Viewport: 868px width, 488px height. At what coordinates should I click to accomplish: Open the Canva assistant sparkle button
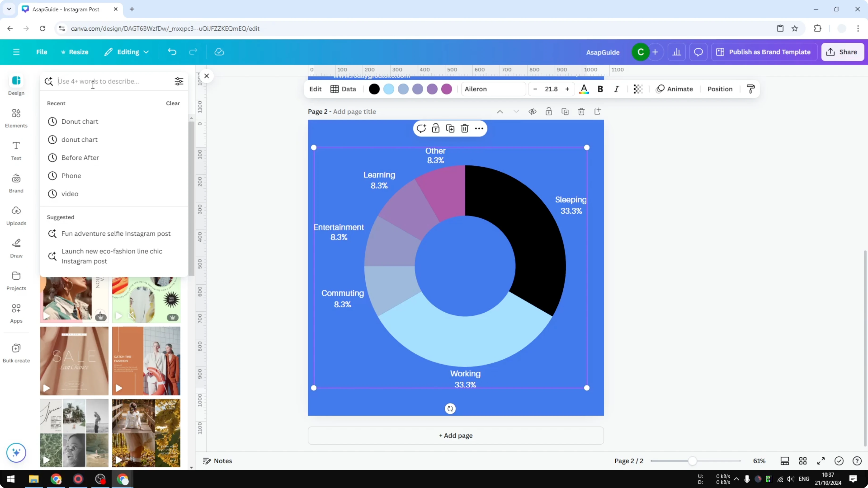point(16,453)
